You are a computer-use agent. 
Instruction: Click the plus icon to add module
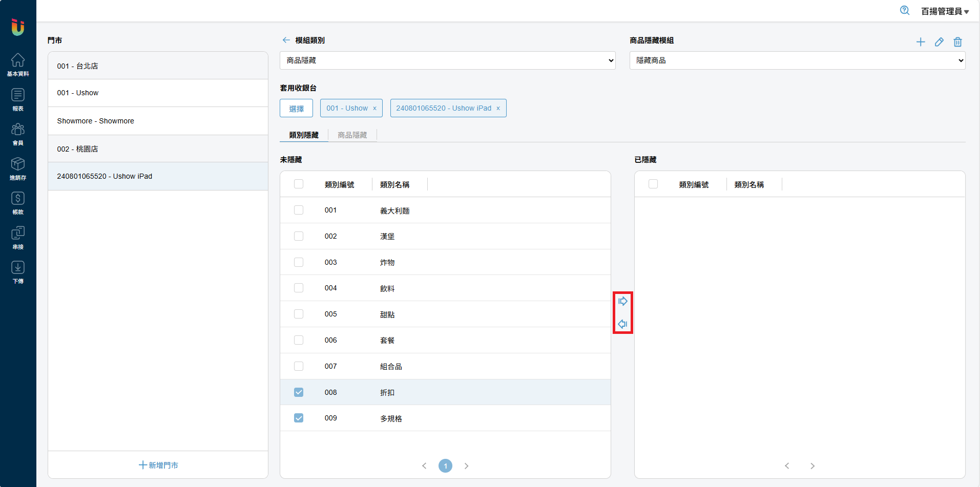tap(921, 42)
